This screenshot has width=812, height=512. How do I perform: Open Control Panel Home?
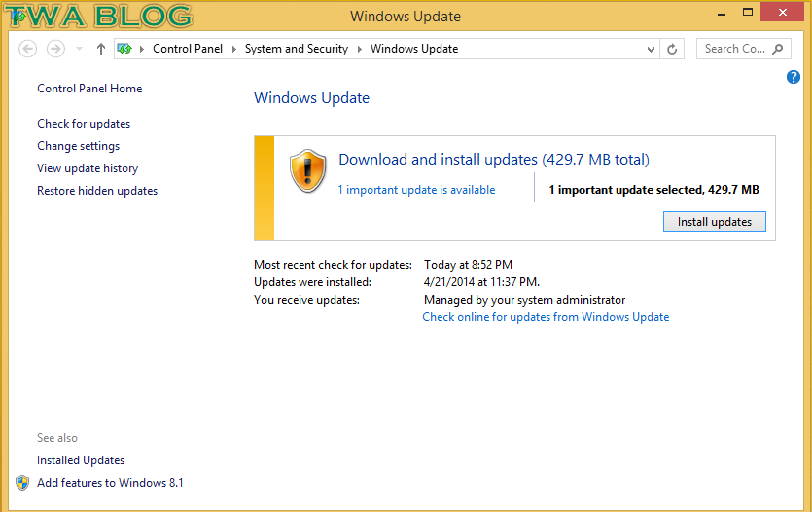pyautogui.click(x=89, y=89)
